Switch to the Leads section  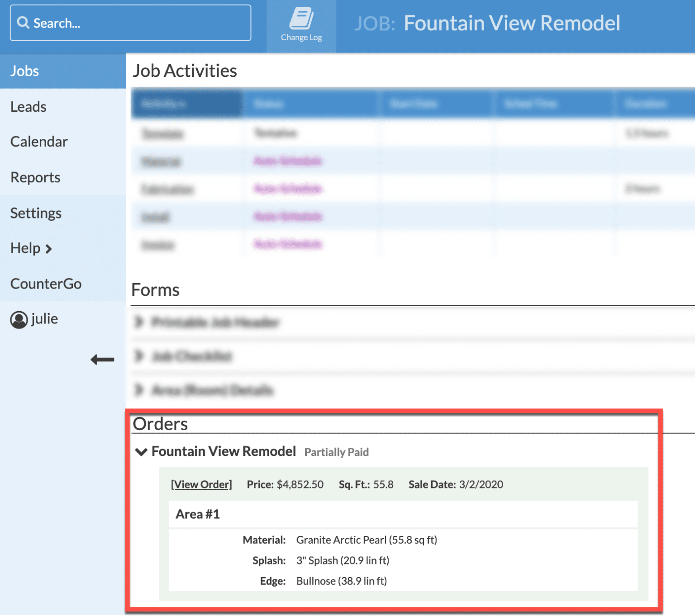(x=28, y=107)
